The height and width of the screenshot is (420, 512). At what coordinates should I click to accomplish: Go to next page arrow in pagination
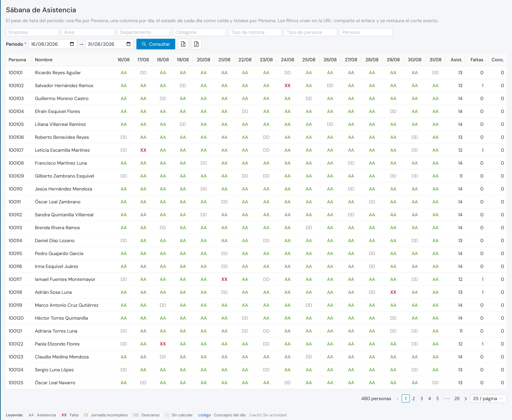pos(466,398)
